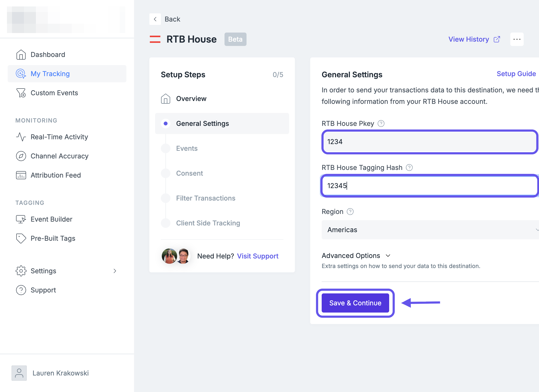Screen dimensions: 539x392
Task: Click the View History external link icon
Action: (497, 39)
